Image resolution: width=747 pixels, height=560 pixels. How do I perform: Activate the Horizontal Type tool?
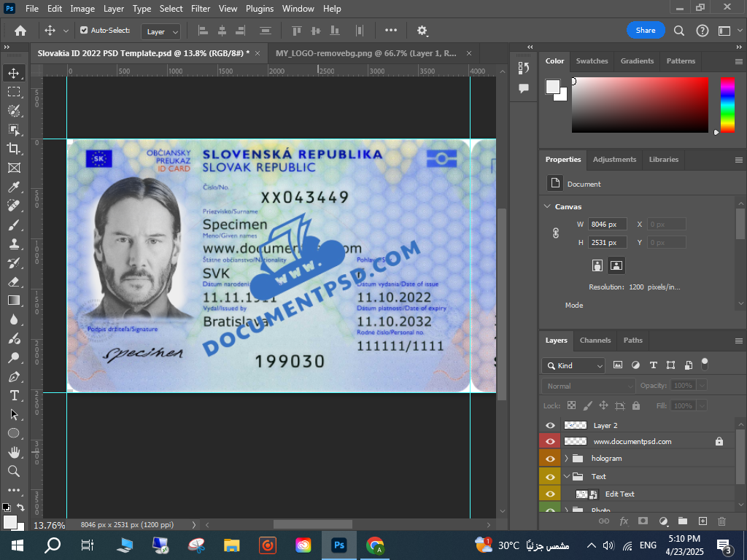point(14,395)
